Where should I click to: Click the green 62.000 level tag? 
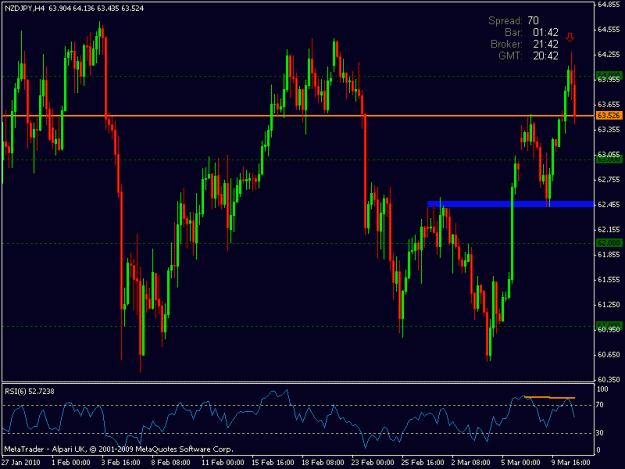coord(609,243)
